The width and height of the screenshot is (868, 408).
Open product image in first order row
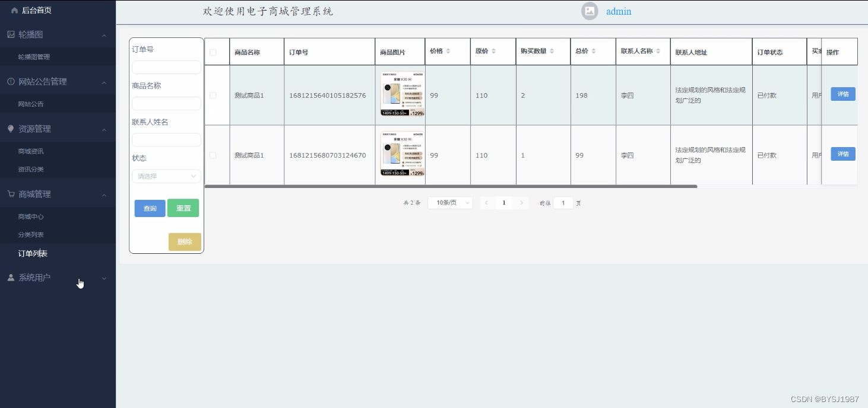click(x=403, y=94)
